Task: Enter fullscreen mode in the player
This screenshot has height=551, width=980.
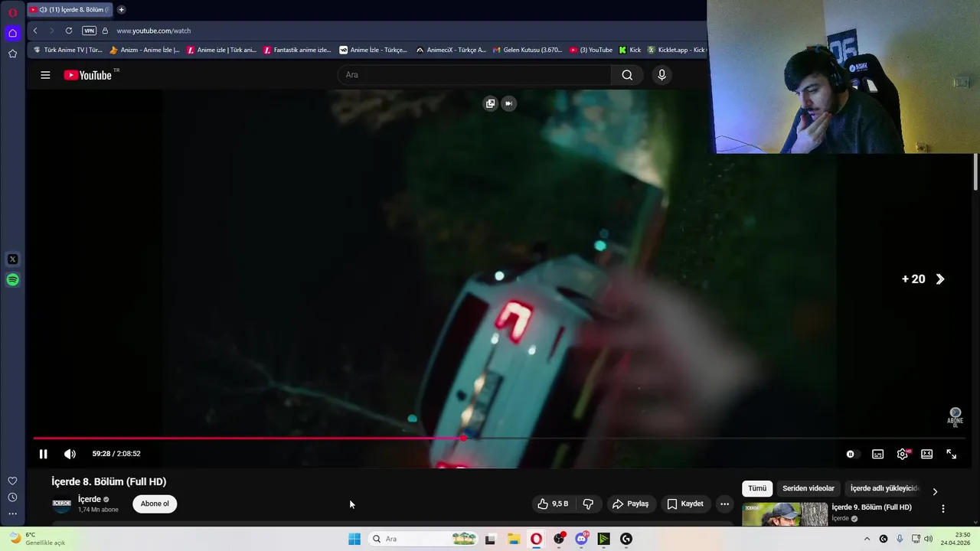Action: tap(951, 454)
